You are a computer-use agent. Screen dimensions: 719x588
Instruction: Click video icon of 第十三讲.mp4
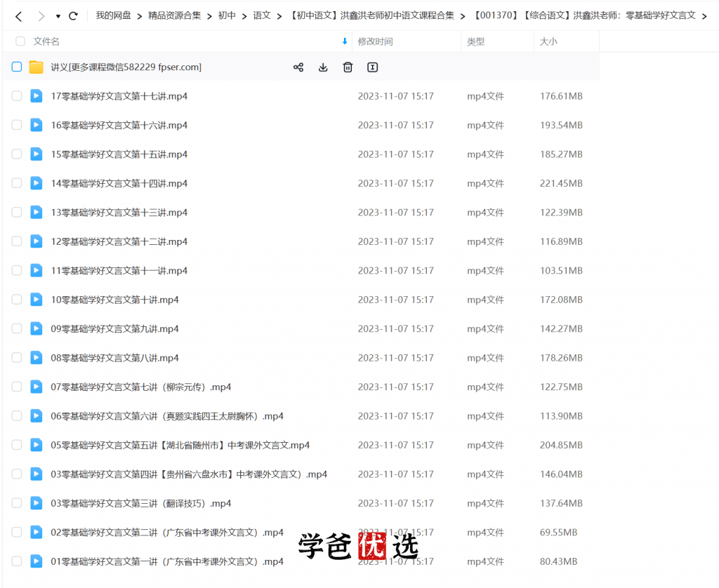pyautogui.click(x=37, y=212)
